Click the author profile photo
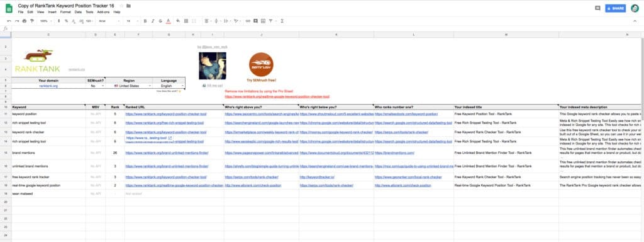The width and height of the screenshot is (644, 242). (x=213, y=66)
